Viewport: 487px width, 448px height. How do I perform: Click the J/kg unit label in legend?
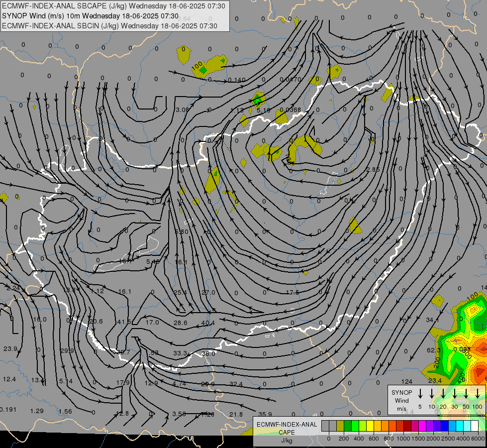click(x=287, y=441)
